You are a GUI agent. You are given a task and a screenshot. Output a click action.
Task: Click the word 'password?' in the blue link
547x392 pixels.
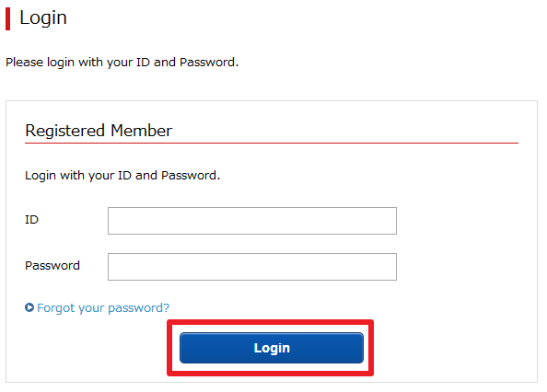click(x=138, y=308)
